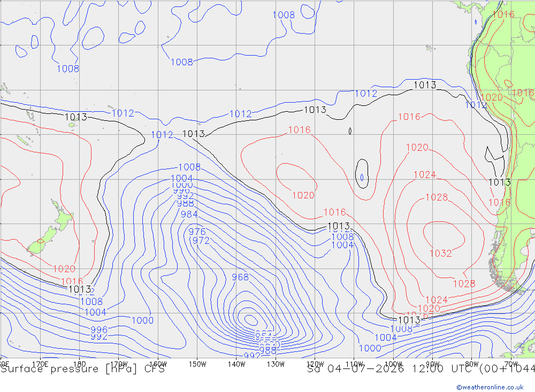Click the 100W longitude axis label

tap(393, 364)
